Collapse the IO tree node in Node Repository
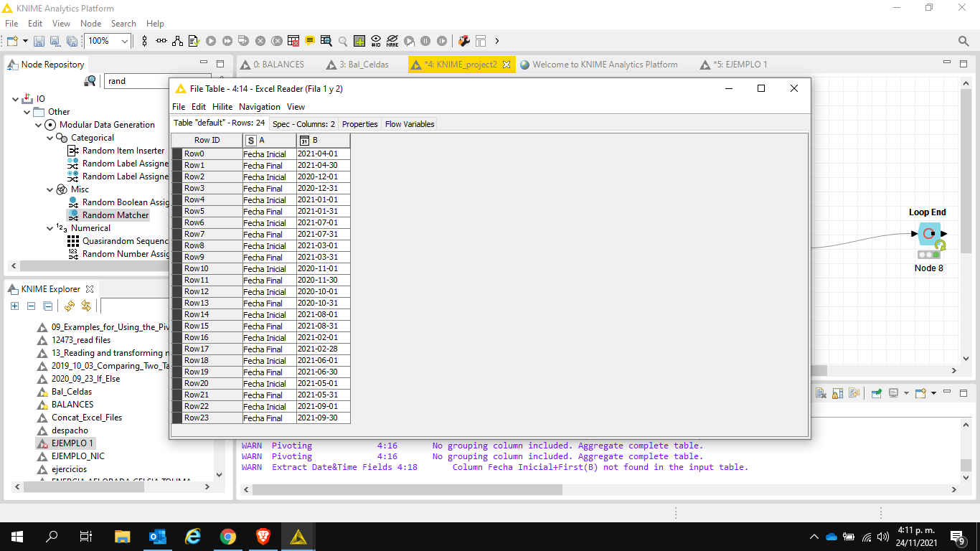 coord(16,99)
